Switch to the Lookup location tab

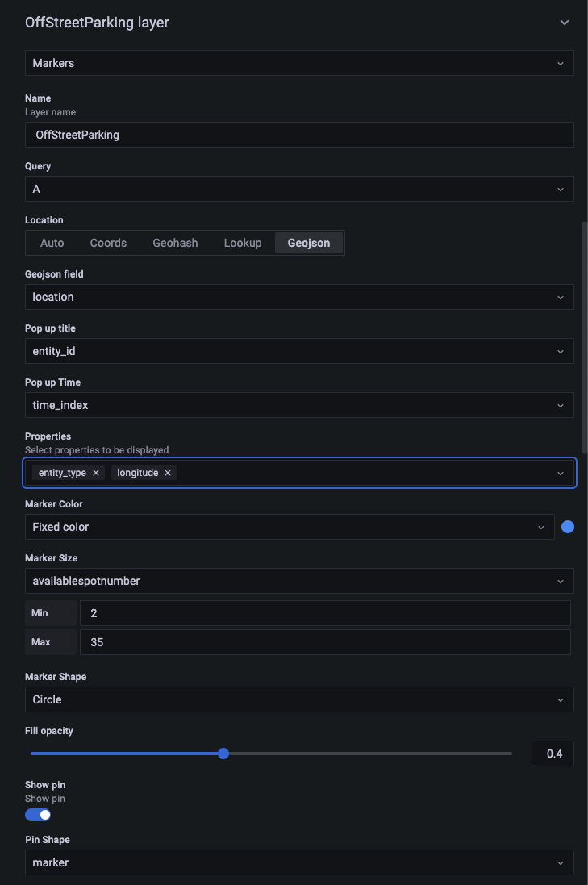pyautogui.click(x=243, y=242)
